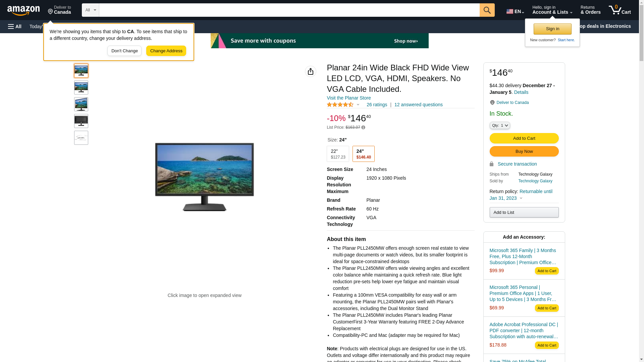Expand the EN language selector
The image size is (644, 362).
click(515, 11)
